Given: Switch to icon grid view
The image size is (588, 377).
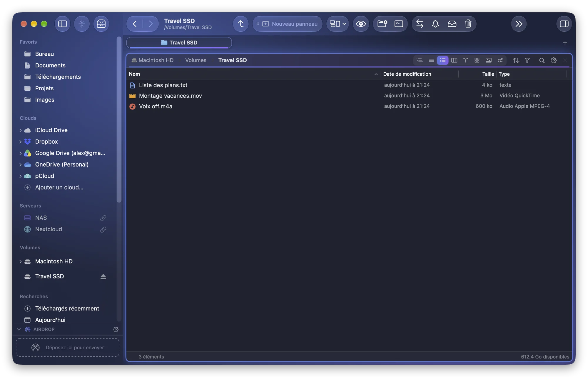Looking at the screenshot, I should click(x=477, y=60).
